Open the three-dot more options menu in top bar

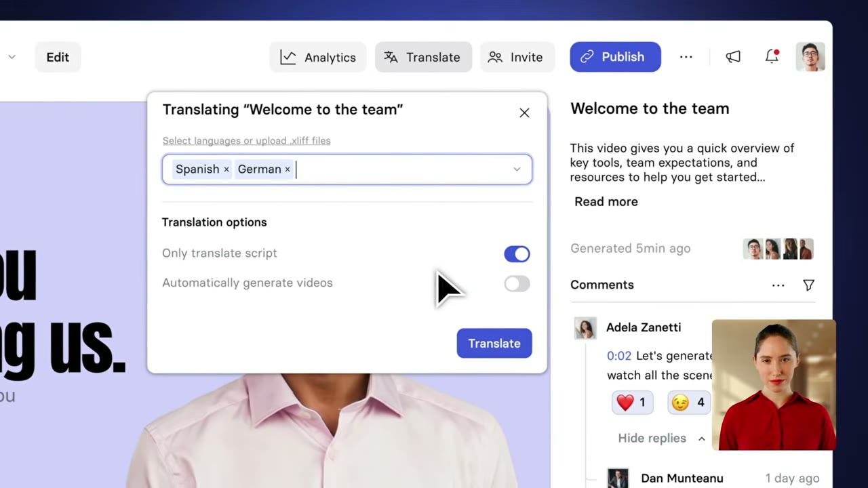(686, 57)
